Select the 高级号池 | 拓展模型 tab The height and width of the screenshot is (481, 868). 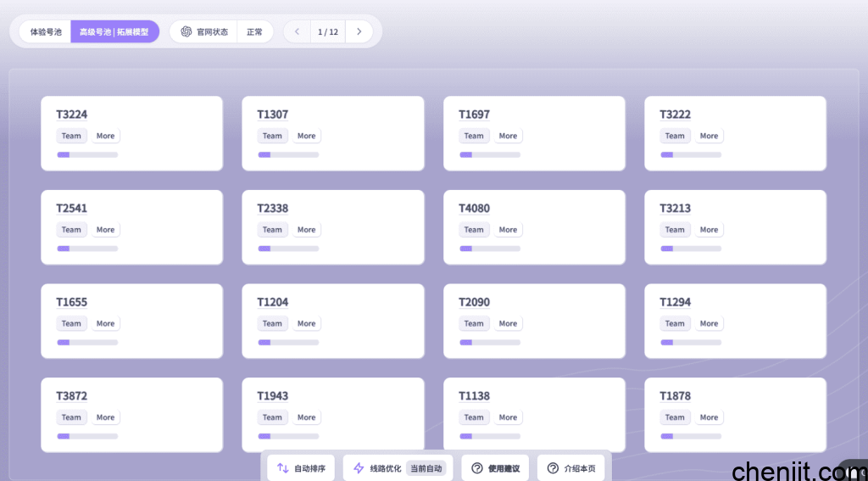coord(114,32)
